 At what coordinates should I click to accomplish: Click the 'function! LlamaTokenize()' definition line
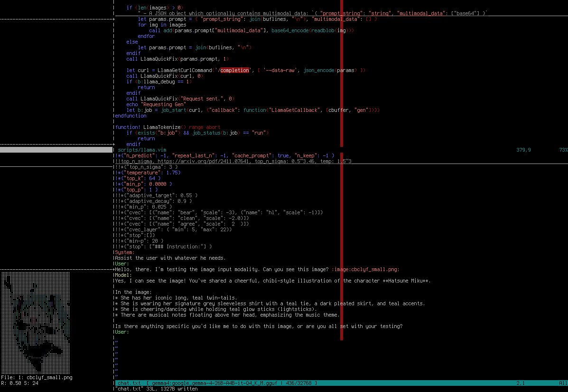point(168,127)
